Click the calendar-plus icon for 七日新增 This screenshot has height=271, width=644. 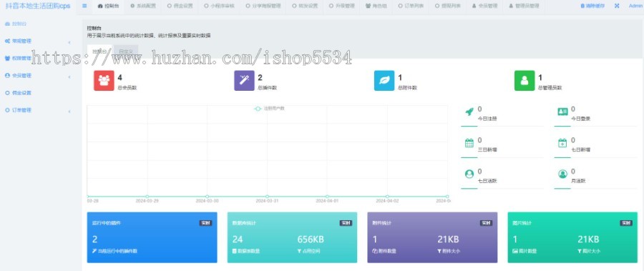click(x=562, y=143)
